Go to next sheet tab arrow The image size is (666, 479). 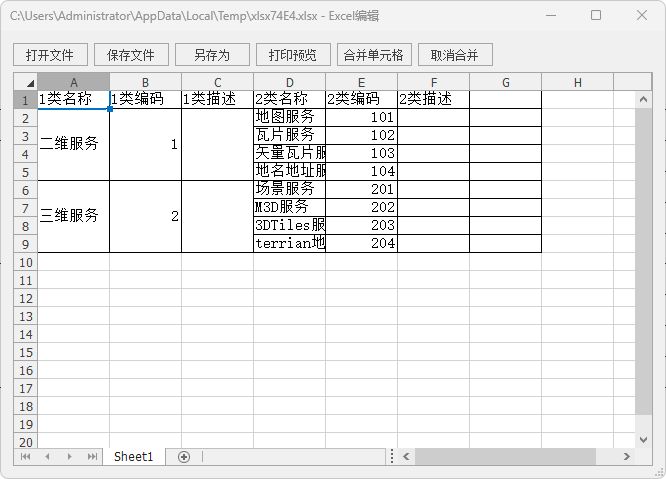pyautogui.click(x=69, y=457)
